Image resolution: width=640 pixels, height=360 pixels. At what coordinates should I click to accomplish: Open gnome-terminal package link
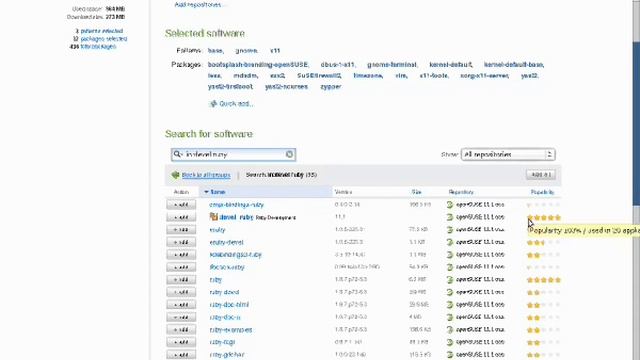[392, 64]
